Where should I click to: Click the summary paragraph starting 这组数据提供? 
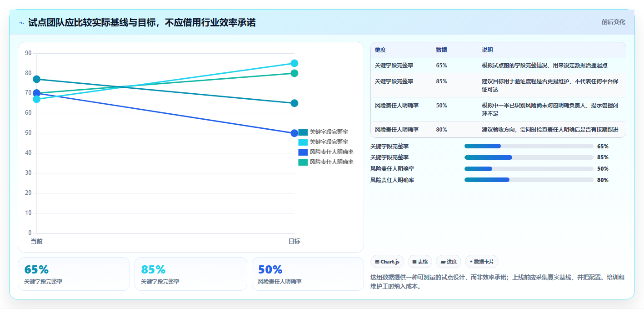click(498, 282)
